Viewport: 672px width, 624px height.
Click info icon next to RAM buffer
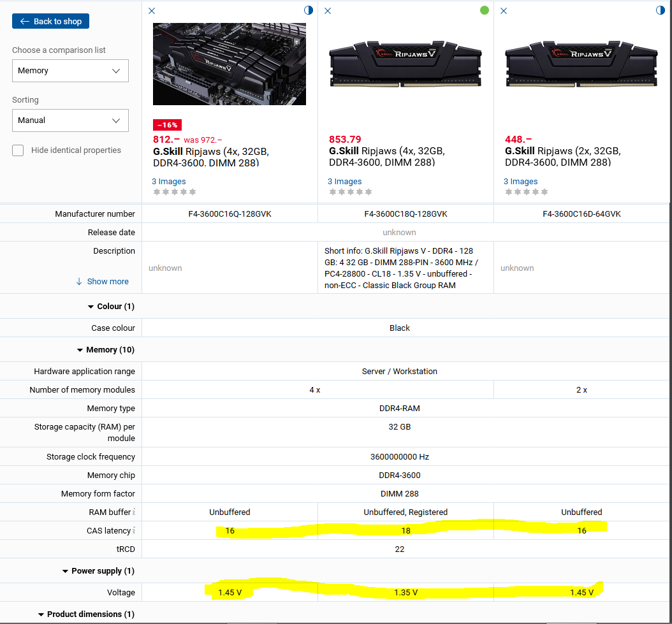point(134,512)
